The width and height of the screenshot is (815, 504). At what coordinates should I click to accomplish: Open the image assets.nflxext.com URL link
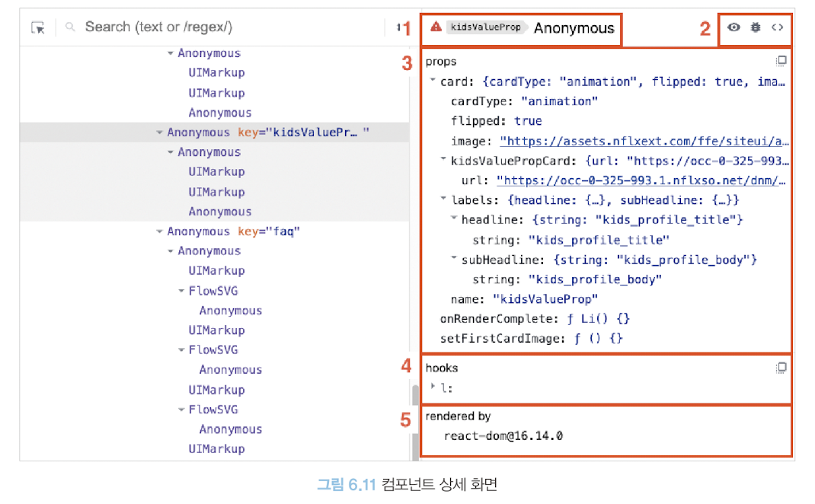click(x=644, y=141)
